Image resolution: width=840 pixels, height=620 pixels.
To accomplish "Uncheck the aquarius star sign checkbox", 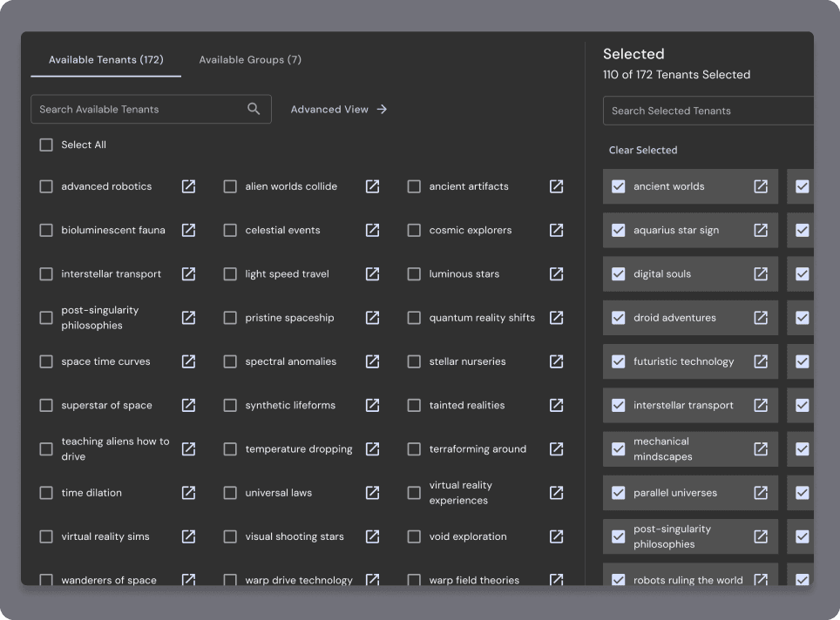I will (618, 230).
